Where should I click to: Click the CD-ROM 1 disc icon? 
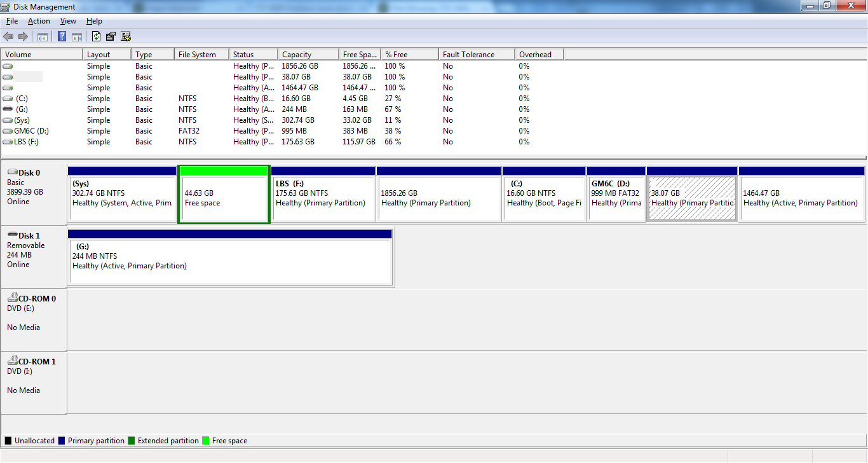pyautogui.click(x=12, y=361)
